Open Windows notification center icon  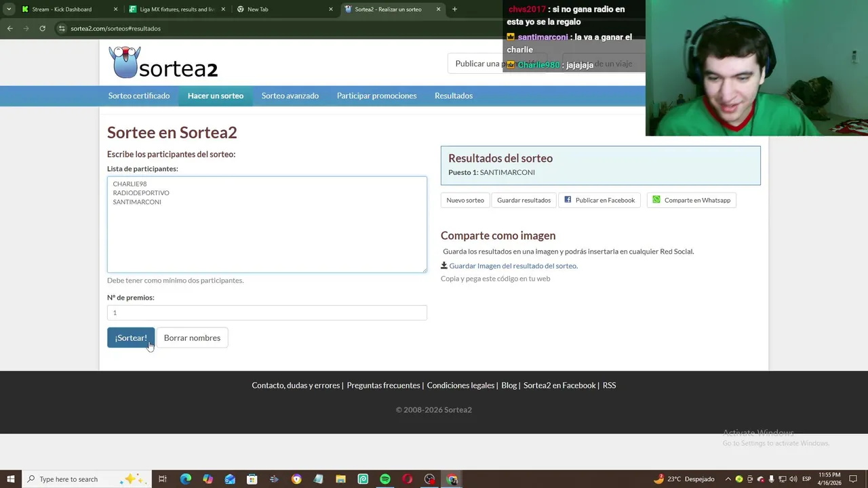(x=853, y=479)
